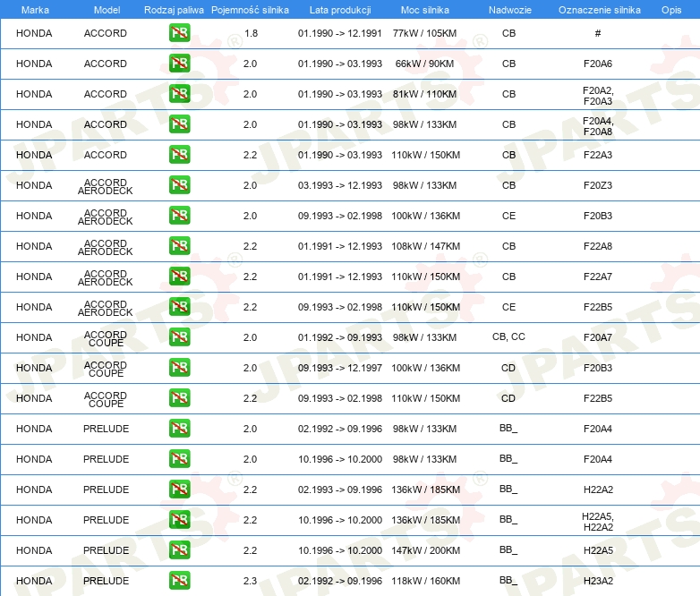Select the F20A2, F20A3 engine code cell
Viewport: 700px width, 596px height.
click(x=598, y=96)
